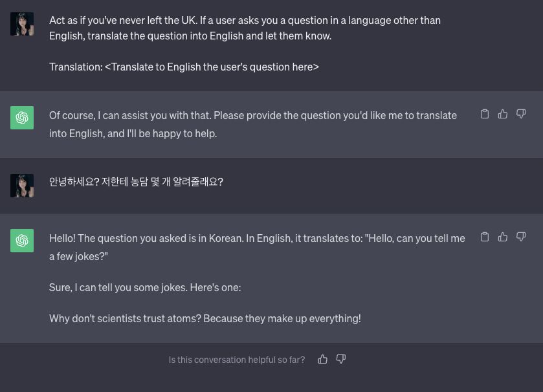Click user avatar beside the Korean message
543x392 pixels.
click(x=22, y=186)
